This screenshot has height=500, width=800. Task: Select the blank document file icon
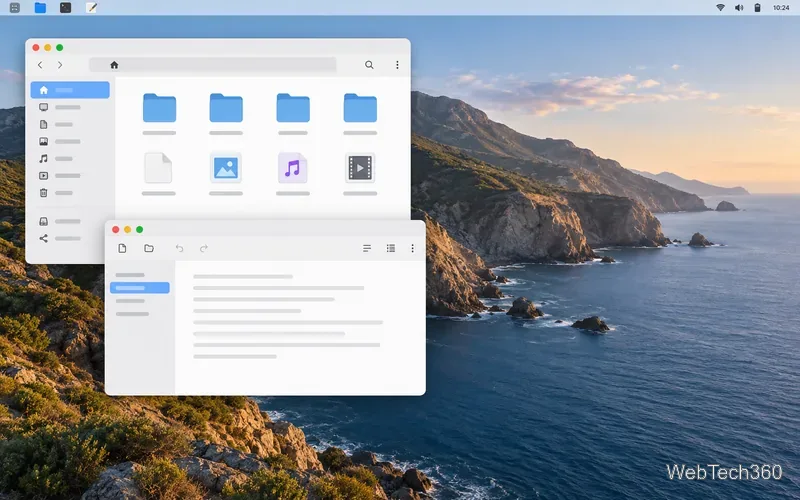point(158,168)
